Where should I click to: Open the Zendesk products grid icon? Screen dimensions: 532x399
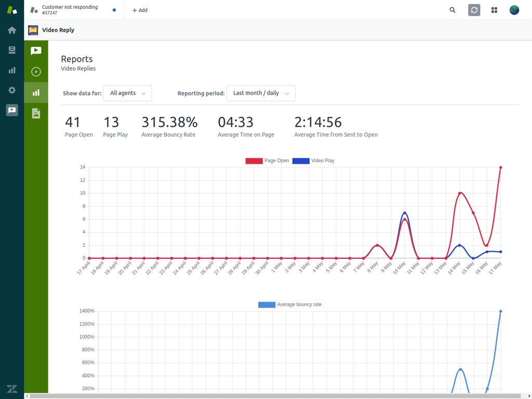tap(494, 10)
